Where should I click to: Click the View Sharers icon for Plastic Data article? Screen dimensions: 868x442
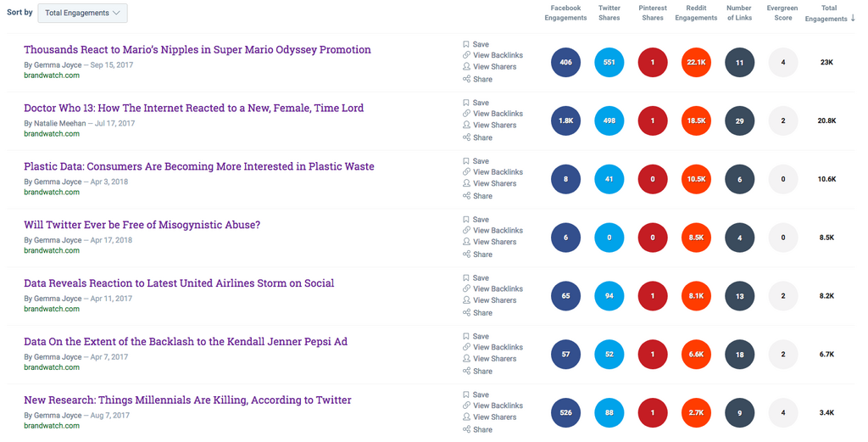click(x=466, y=183)
